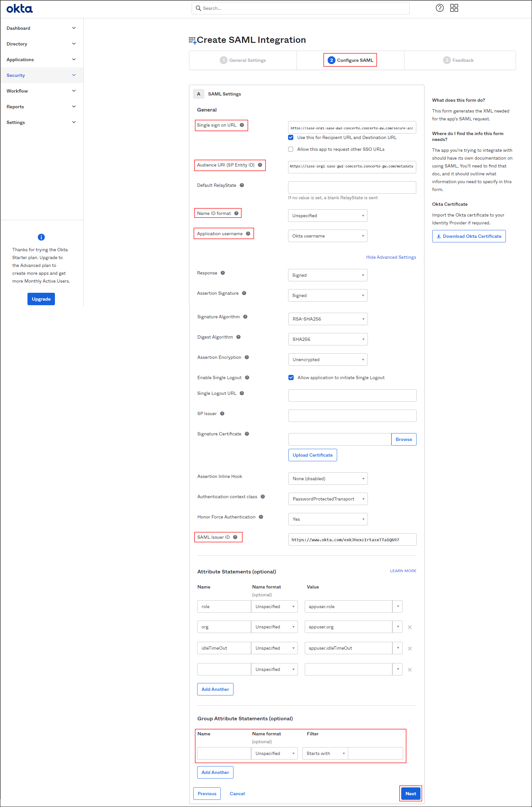Open the help tooltip beside Single sign on URL
The height and width of the screenshot is (807, 532).
(242, 125)
